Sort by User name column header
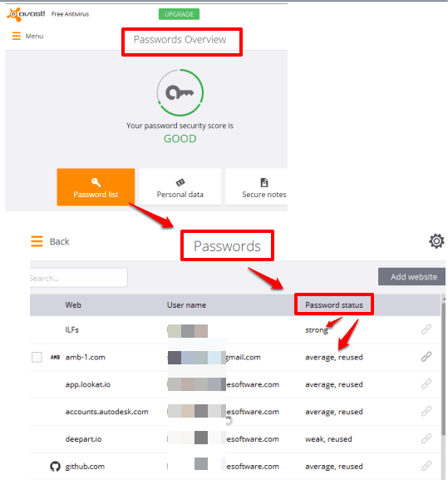Viewport: 448px width, 480px height. [x=186, y=305]
